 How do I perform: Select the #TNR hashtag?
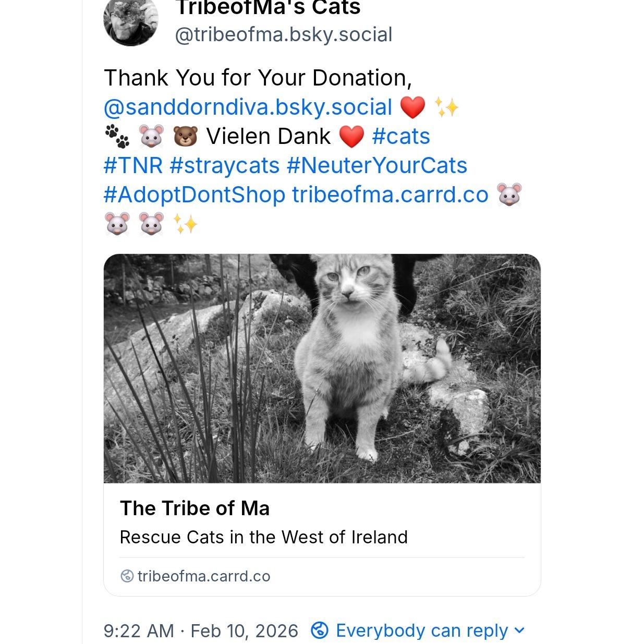133,165
